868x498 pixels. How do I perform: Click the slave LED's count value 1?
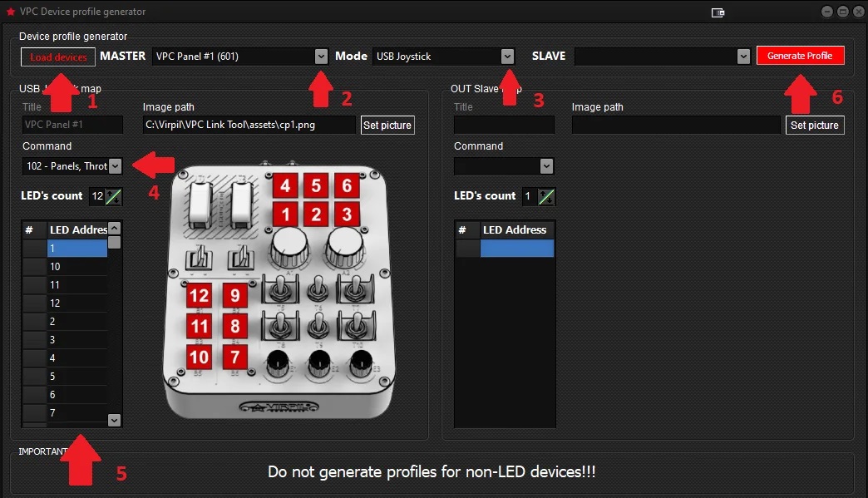click(x=528, y=196)
